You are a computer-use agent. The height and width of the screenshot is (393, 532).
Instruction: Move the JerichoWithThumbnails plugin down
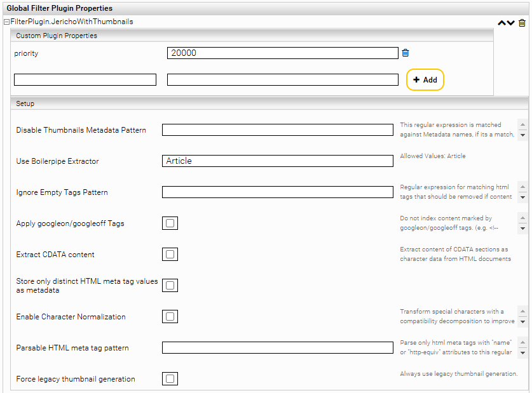pos(510,23)
